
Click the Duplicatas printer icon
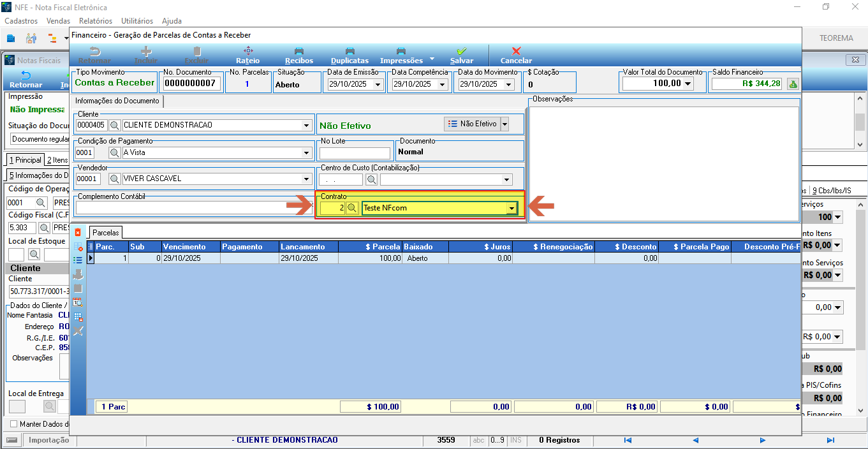349,51
